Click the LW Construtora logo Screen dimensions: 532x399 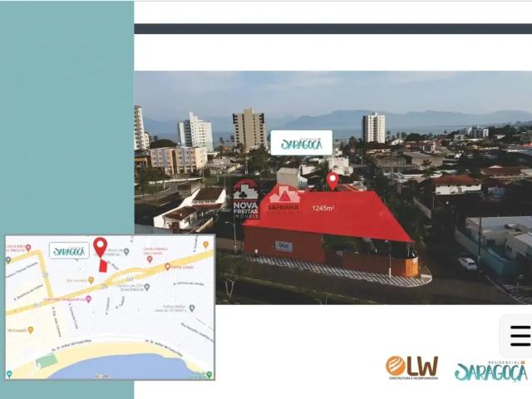pos(411,367)
